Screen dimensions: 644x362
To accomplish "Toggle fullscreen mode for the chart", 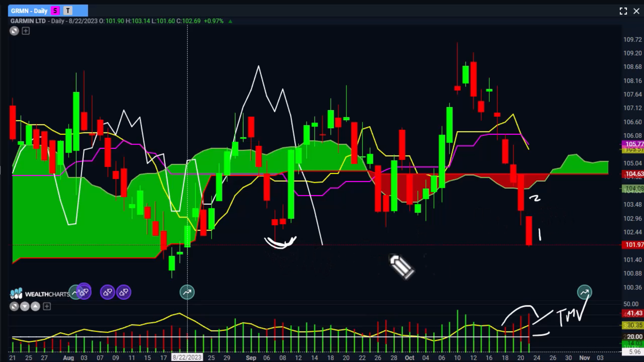I will [623, 11].
